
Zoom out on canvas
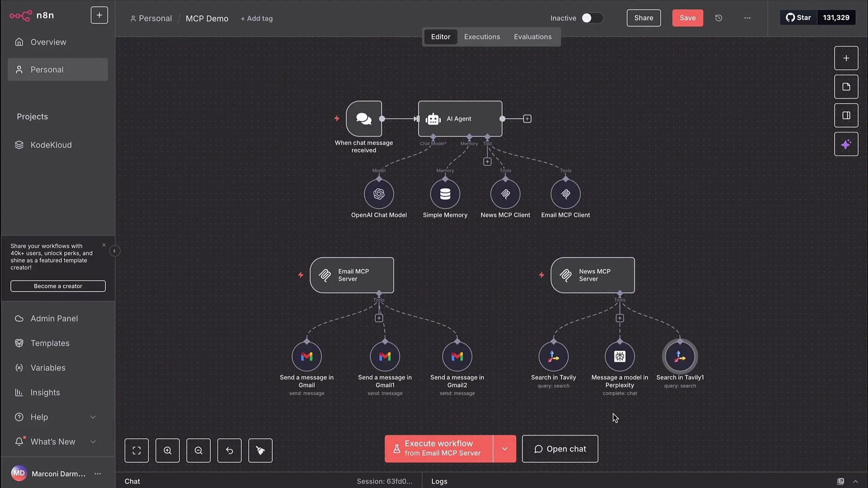198,450
